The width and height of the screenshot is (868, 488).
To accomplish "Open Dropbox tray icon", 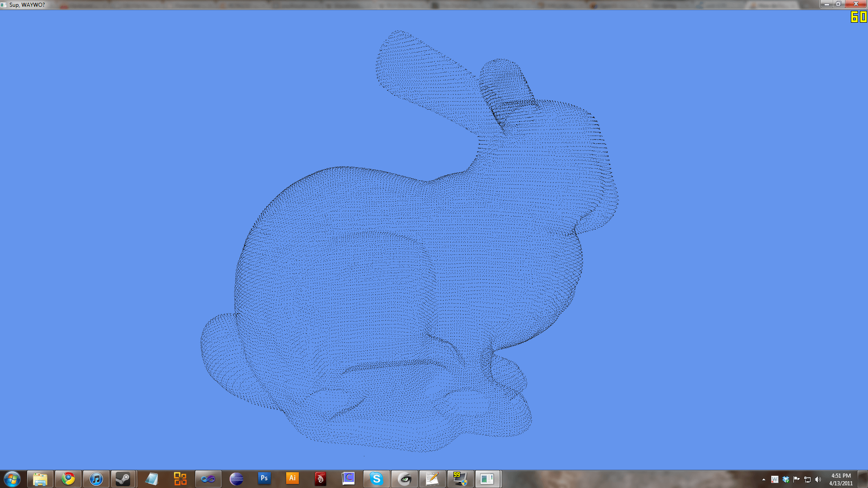I will point(786,479).
